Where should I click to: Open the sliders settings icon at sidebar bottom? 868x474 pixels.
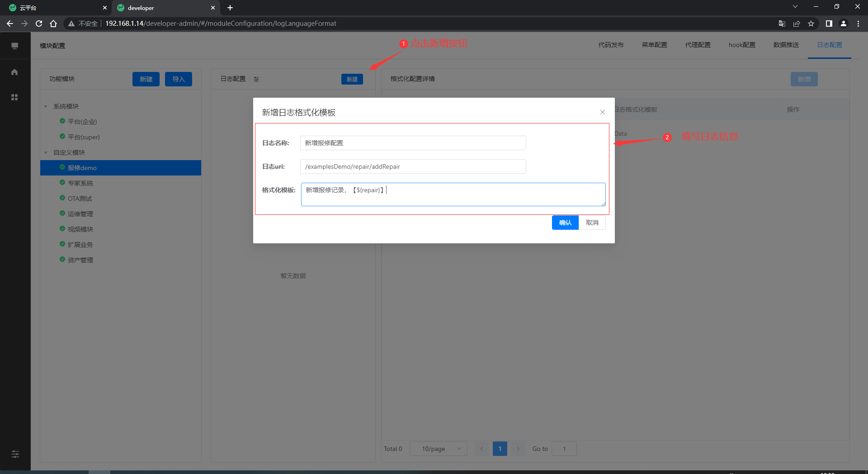pos(15,454)
